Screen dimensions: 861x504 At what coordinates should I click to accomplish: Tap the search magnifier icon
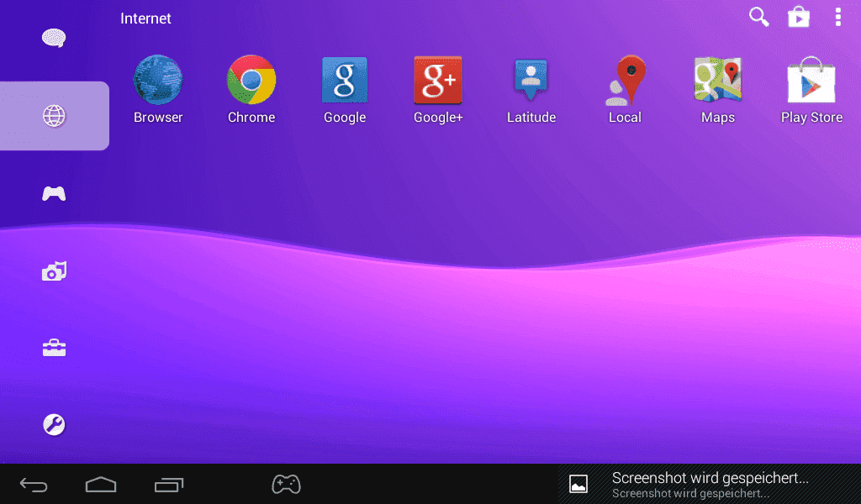759,17
